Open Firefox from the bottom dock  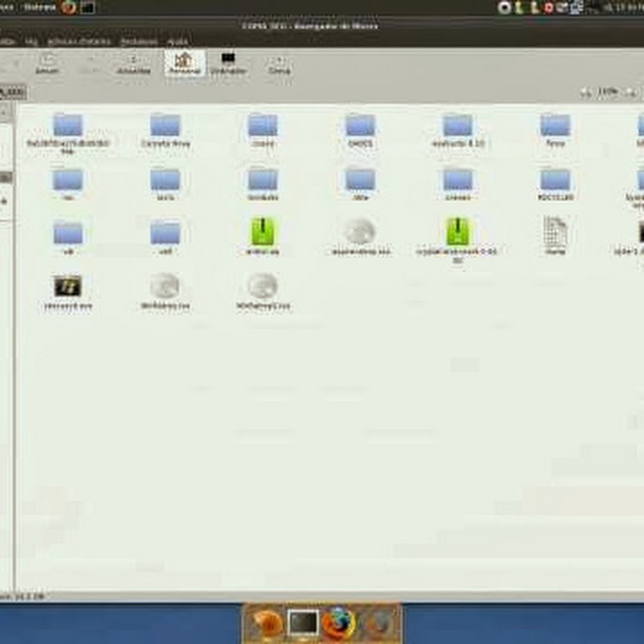pyautogui.click(x=338, y=623)
